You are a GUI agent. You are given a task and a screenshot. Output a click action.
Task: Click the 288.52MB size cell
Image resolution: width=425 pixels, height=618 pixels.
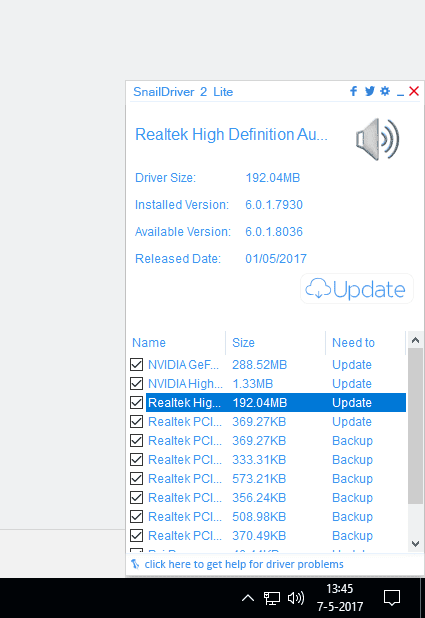(259, 365)
